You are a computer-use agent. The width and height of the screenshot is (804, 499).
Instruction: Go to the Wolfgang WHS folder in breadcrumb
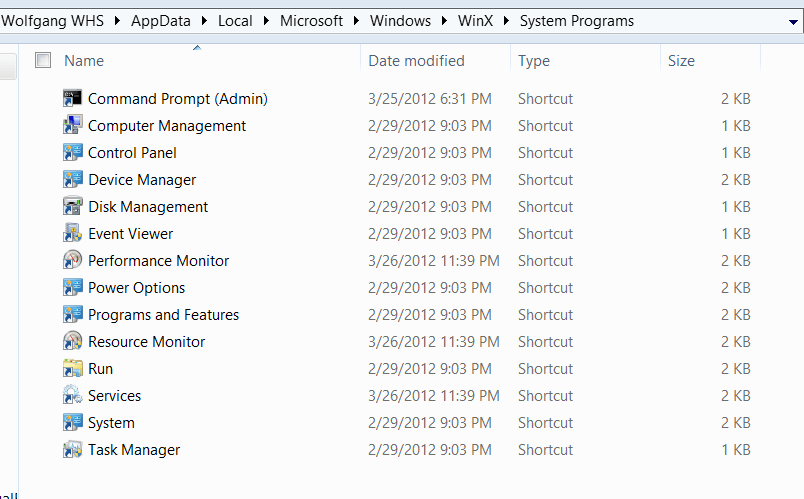[x=52, y=21]
